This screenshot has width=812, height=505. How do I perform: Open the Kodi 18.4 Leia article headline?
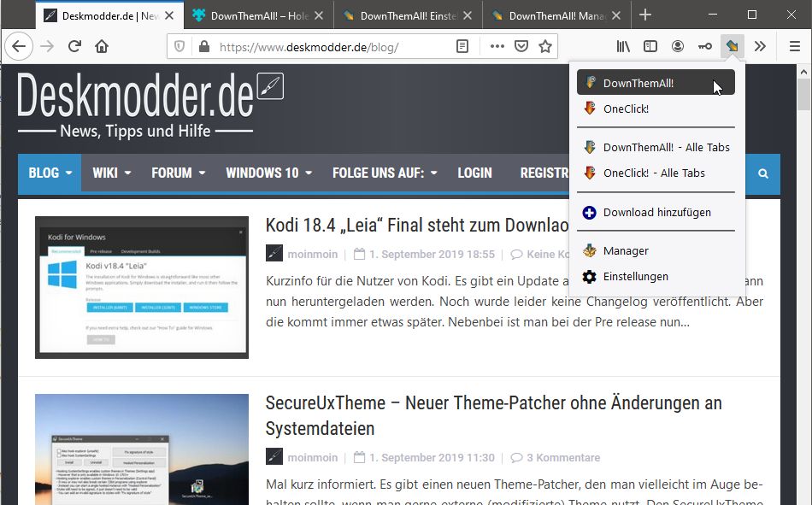coord(417,226)
